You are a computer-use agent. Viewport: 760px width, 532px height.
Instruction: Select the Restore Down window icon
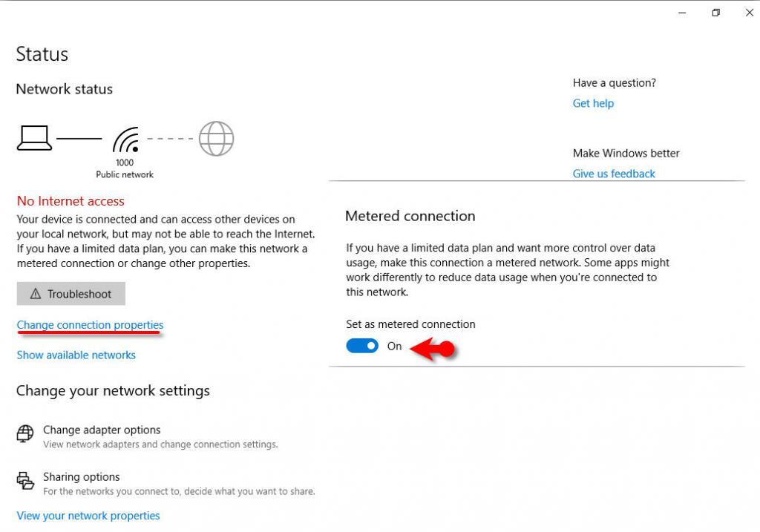pyautogui.click(x=715, y=13)
